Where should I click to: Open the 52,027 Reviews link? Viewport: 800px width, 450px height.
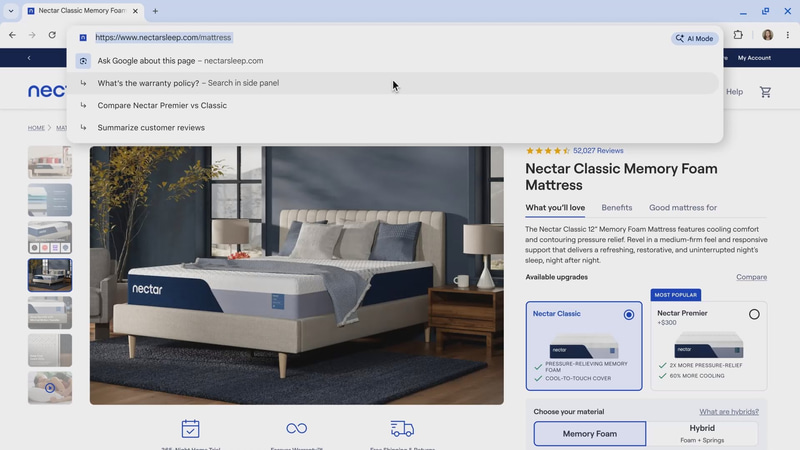[598, 151]
